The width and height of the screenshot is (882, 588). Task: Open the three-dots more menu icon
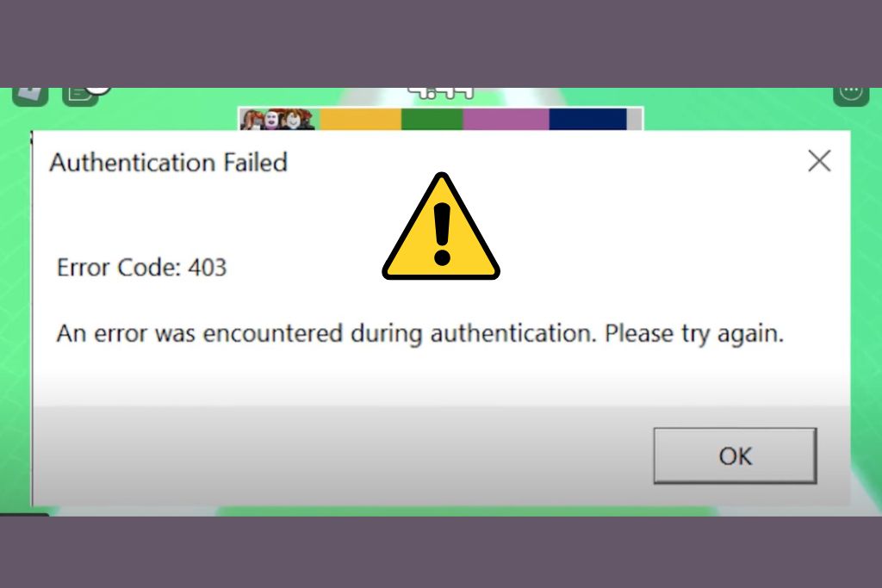click(851, 96)
